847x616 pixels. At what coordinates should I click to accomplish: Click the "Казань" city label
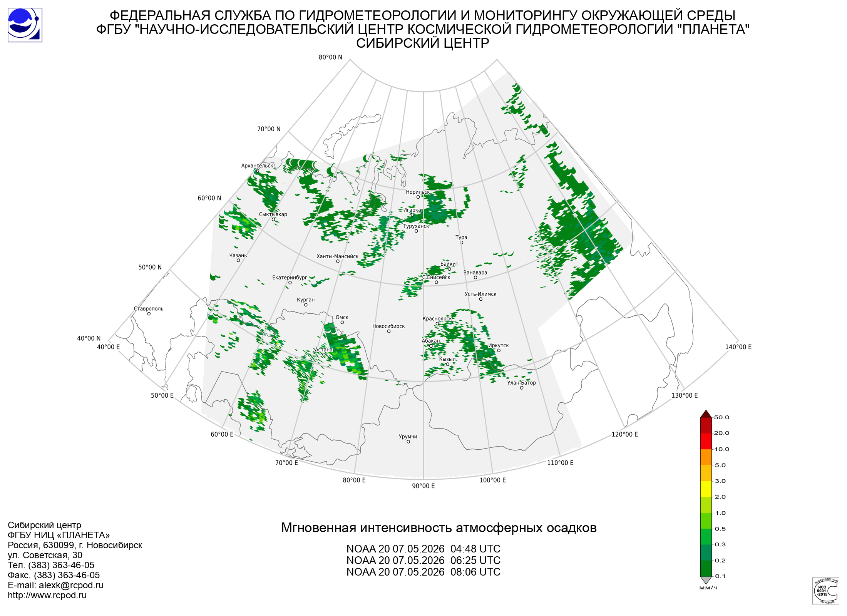pyautogui.click(x=238, y=255)
